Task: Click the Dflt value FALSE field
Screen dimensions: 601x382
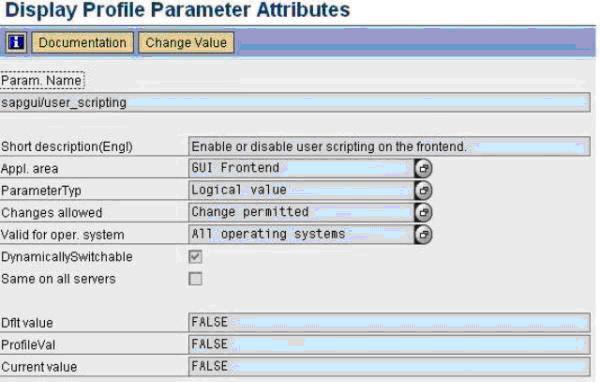Action: coord(389,322)
